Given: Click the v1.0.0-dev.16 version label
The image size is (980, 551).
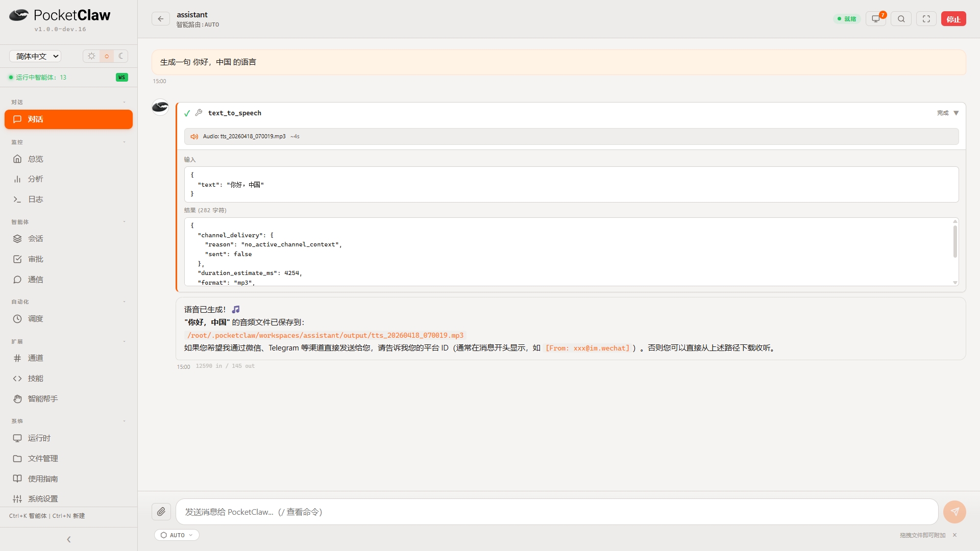Looking at the screenshot, I should click(60, 29).
